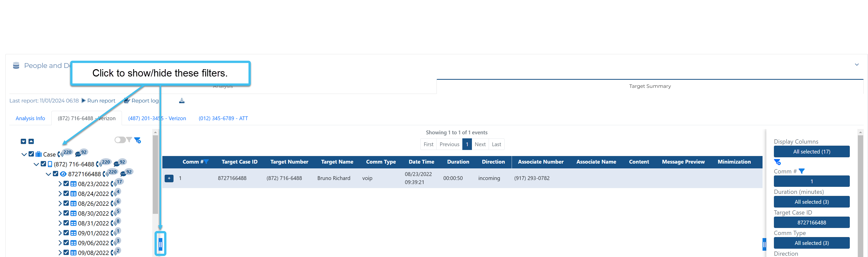The height and width of the screenshot is (257, 868).
Task: Click the download report icon
Action: 182,100
